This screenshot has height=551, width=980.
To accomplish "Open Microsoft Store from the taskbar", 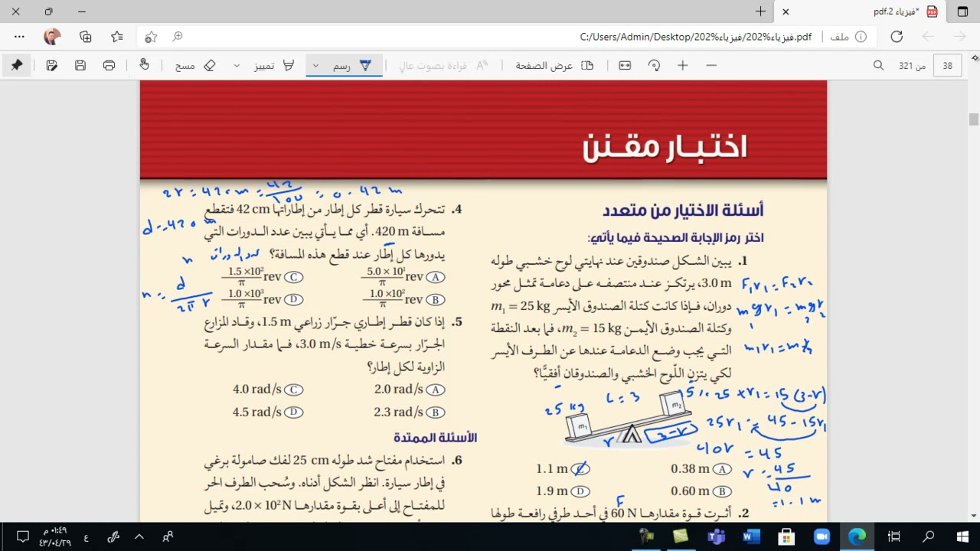I will [786, 536].
